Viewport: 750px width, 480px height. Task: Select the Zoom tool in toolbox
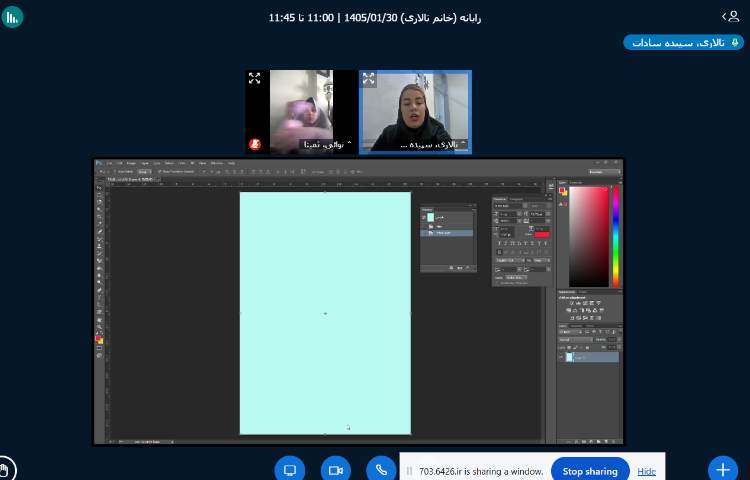(99, 327)
